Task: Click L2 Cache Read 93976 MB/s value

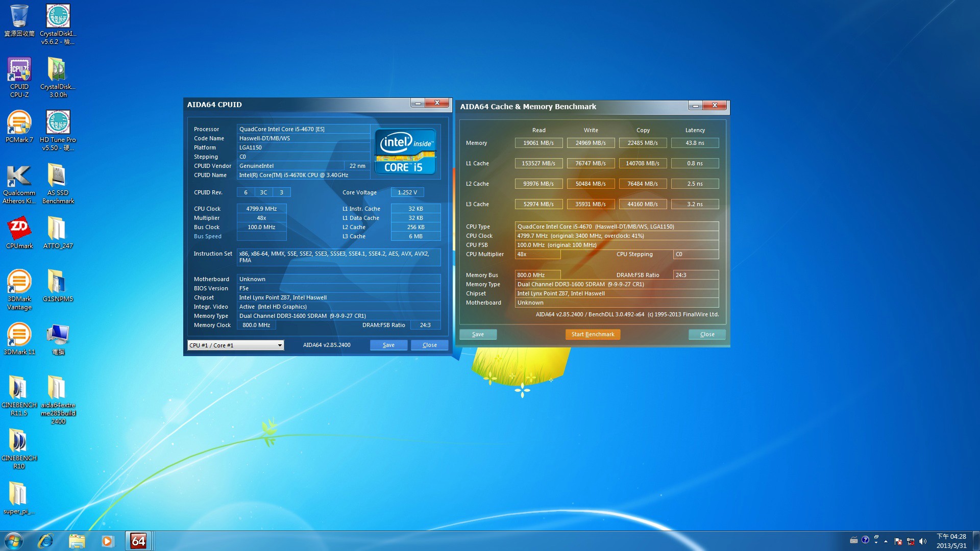Action: click(538, 184)
